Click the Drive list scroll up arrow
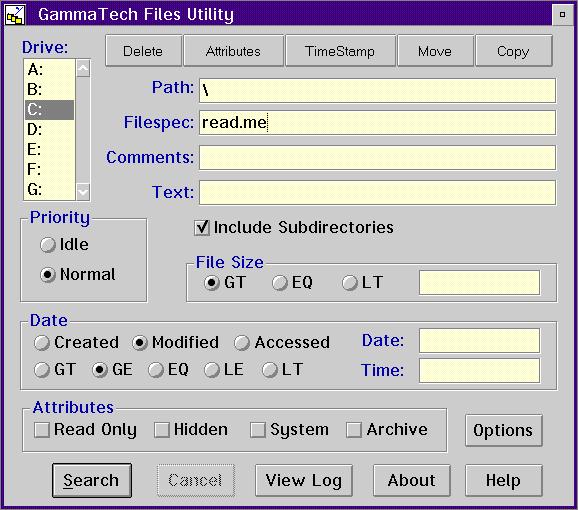 (83, 68)
